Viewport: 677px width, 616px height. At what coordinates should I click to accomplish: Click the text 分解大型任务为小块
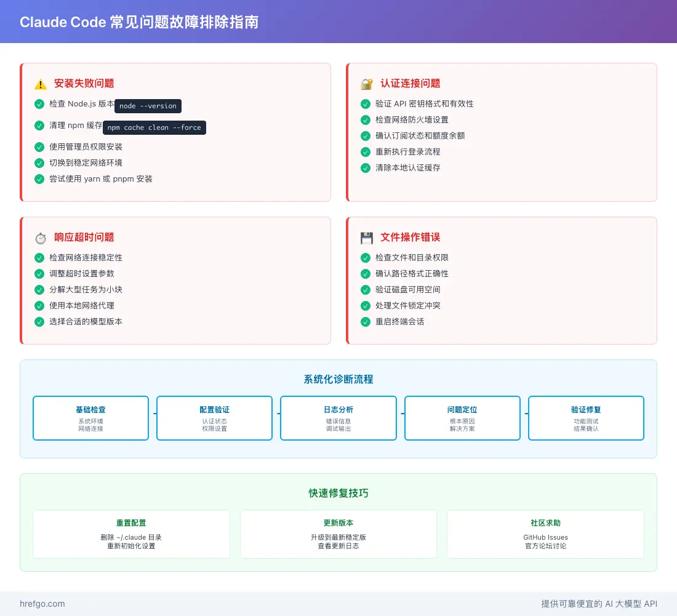(86, 290)
